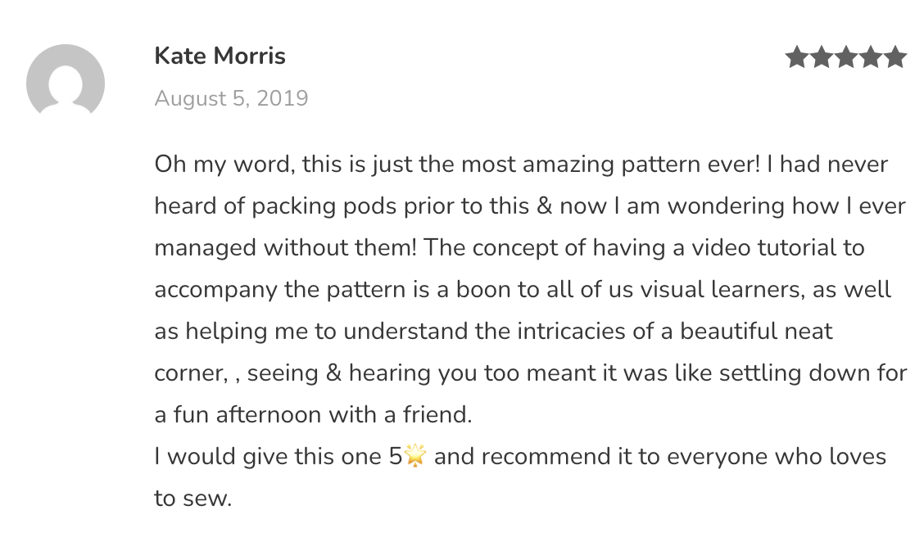Screen dimensions: 924x560
Task: Click the second rating star
Action: (822, 57)
